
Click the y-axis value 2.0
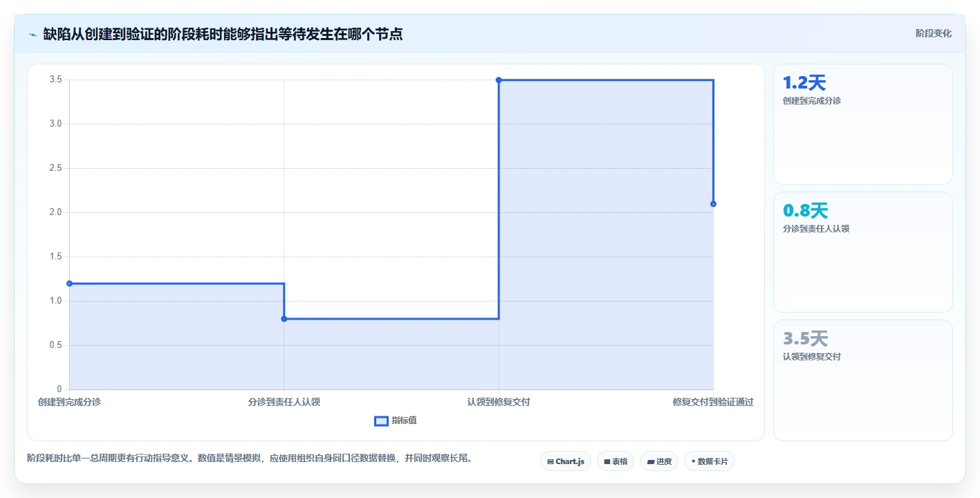click(x=55, y=212)
